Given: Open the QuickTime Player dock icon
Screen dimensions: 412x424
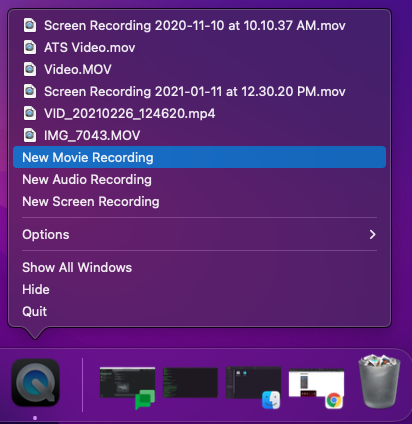Looking at the screenshot, I should [x=36, y=382].
